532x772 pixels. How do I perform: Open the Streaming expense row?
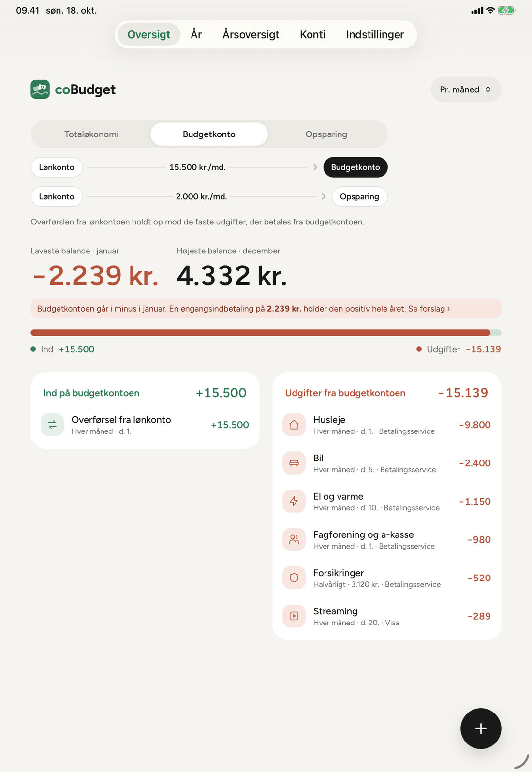386,616
